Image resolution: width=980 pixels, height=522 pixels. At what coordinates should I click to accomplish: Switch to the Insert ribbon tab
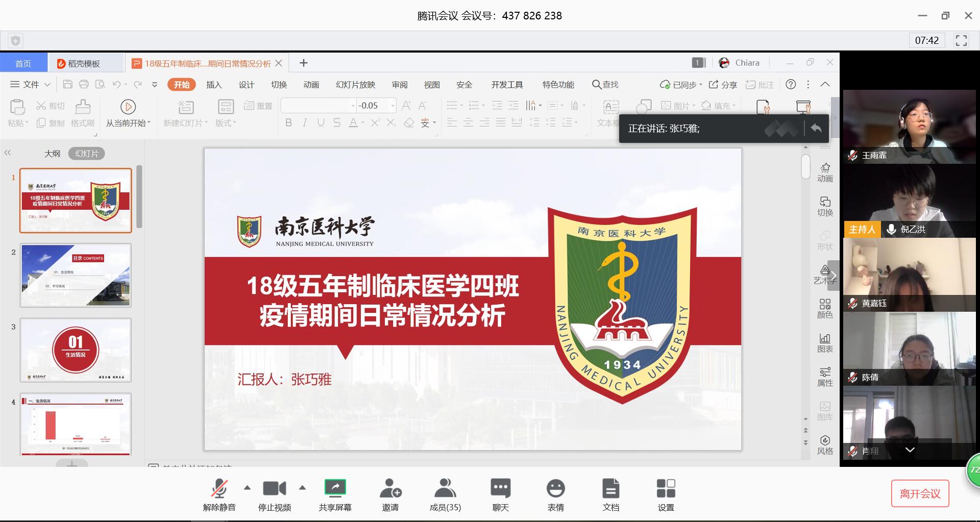pyautogui.click(x=214, y=85)
